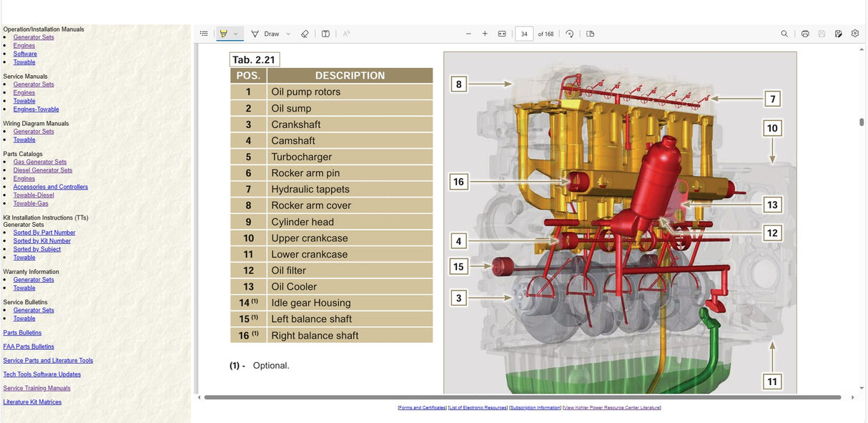The image size is (868, 423).
Task: Open the Diesel Generator Sets link
Action: (43, 170)
